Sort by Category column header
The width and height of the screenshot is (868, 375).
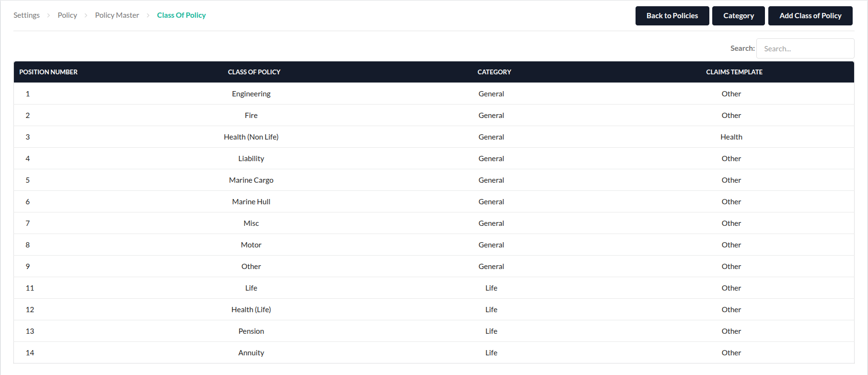[494, 72]
